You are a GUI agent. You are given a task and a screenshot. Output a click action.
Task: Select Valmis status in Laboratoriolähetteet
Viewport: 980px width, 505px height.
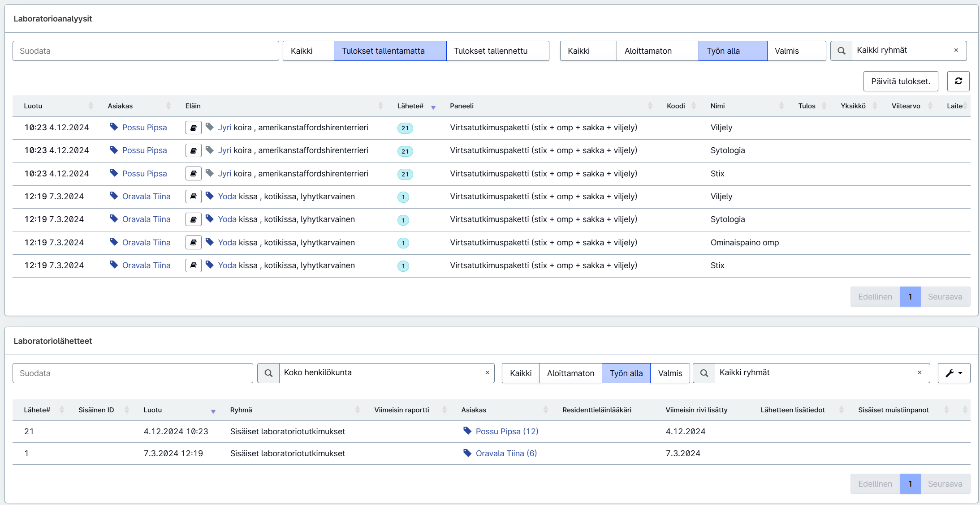pyautogui.click(x=670, y=373)
